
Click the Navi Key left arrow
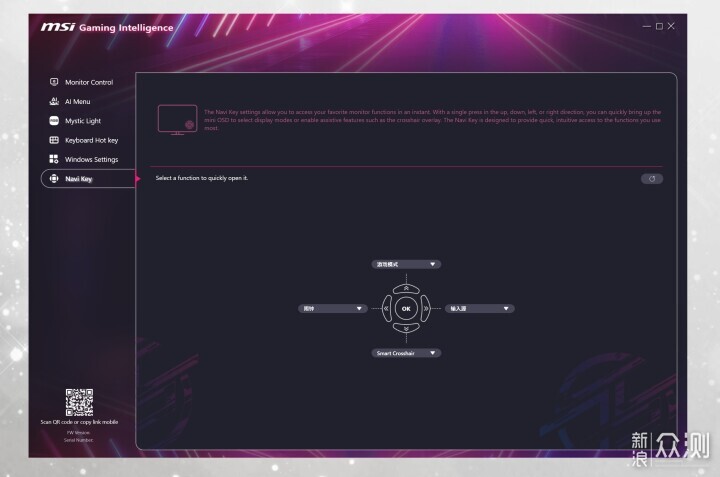point(387,309)
